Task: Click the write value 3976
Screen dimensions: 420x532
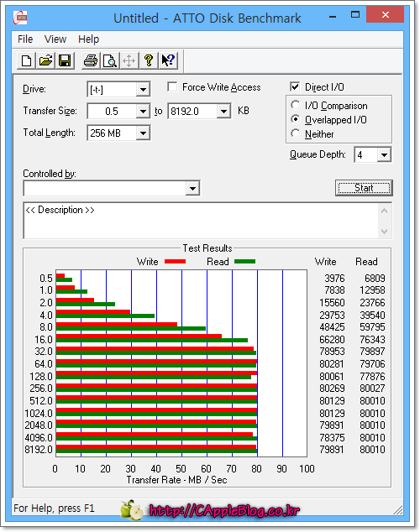Action: click(334, 279)
